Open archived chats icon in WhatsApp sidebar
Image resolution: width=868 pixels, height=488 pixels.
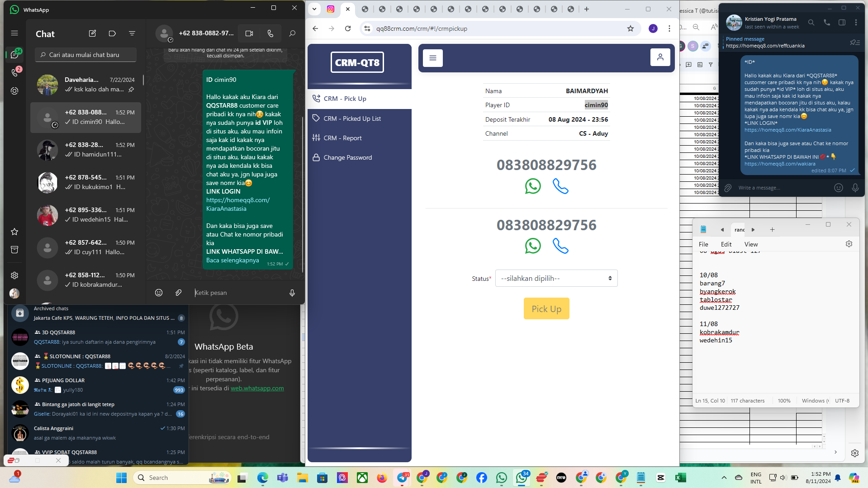14,250
